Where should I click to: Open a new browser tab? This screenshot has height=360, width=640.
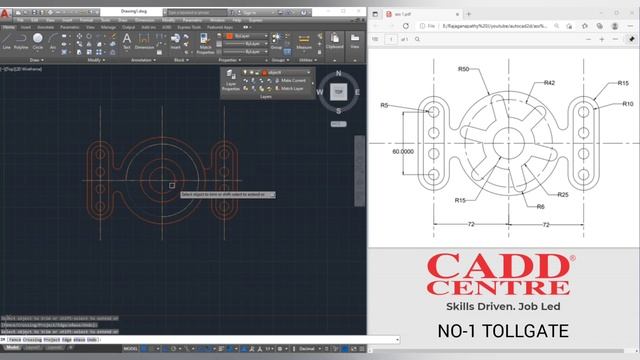469,14
